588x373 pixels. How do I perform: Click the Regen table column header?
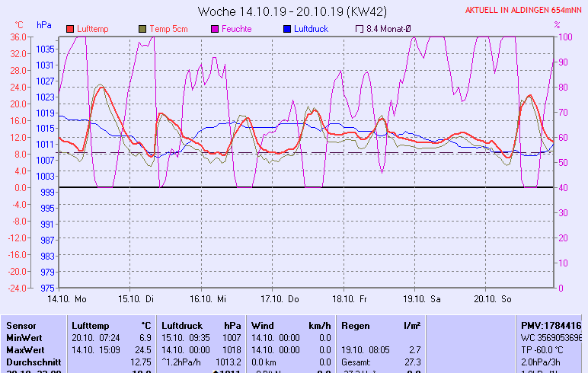pyautogui.click(x=356, y=325)
